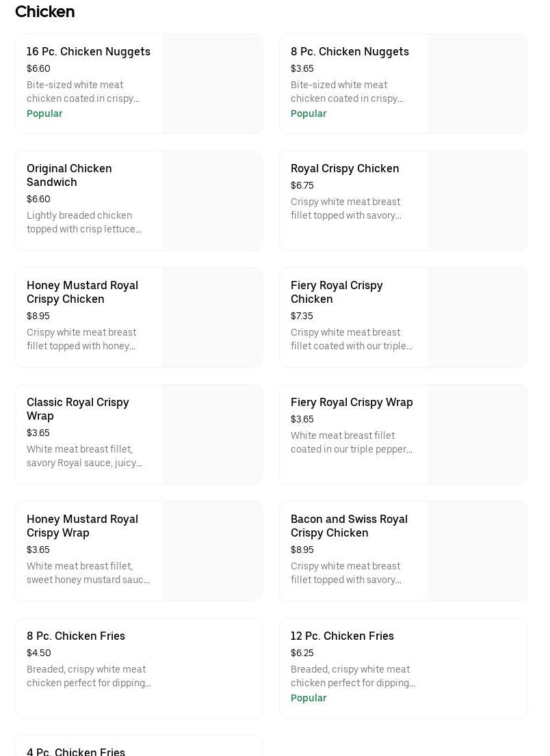Open the 16 Pc. Chicken Nuggets item
This screenshot has height=756, width=550.
(x=139, y=84)
